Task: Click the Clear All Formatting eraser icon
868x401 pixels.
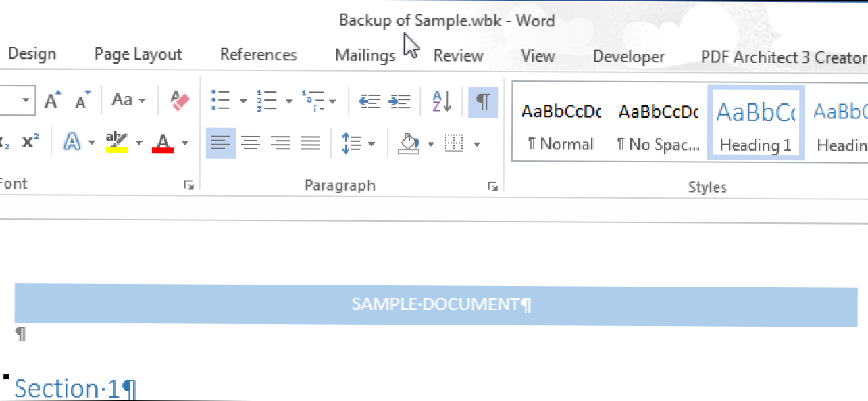Action: (x=181, y=101)
